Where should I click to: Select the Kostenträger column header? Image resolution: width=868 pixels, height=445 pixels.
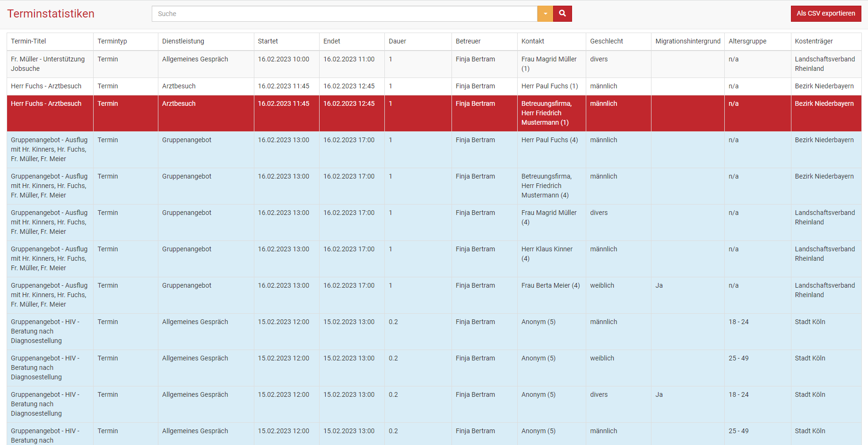(814, 41)
